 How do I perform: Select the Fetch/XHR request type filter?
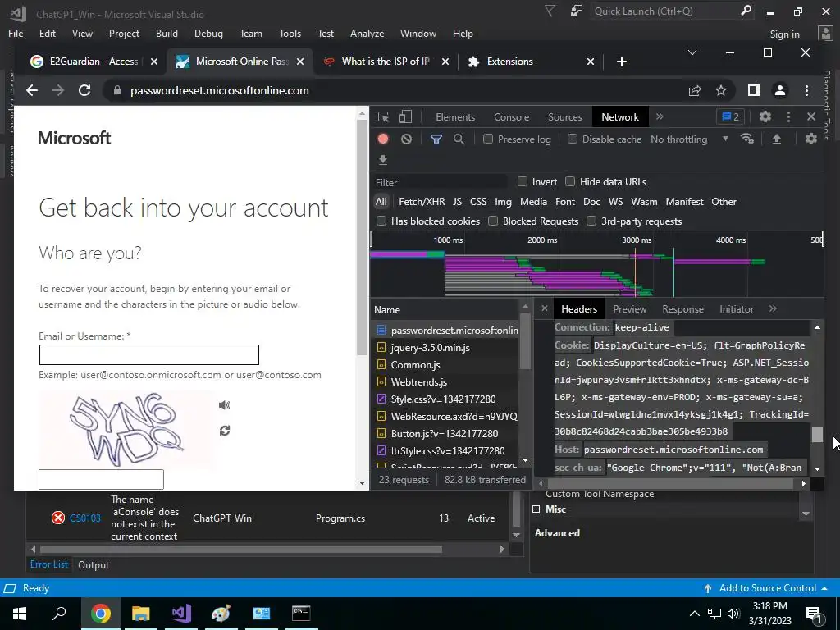422,202
